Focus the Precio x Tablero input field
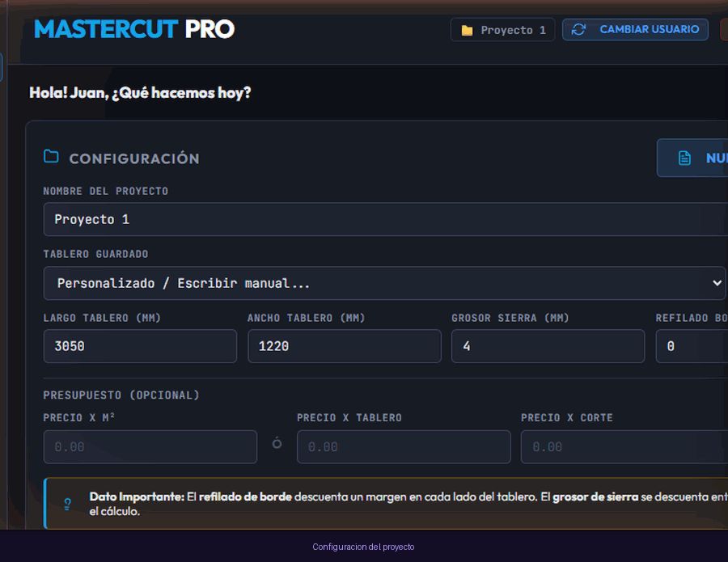The height and width of the screenshot is (562, 728). click(x=404, y=447)
